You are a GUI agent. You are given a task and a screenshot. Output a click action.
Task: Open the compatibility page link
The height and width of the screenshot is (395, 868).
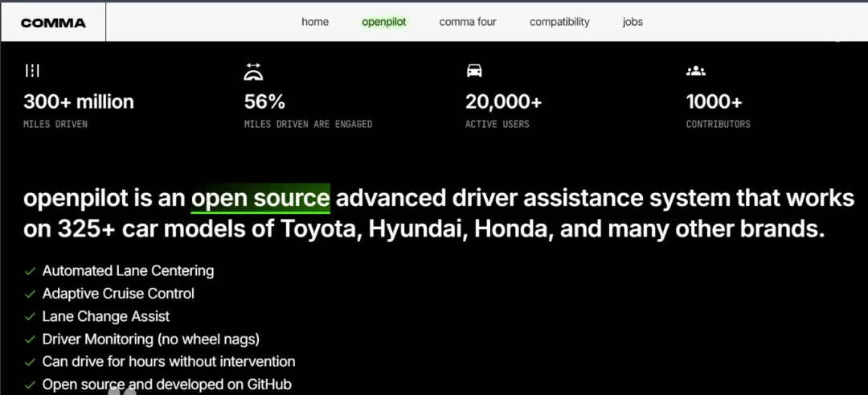click(x=559, y=23)
